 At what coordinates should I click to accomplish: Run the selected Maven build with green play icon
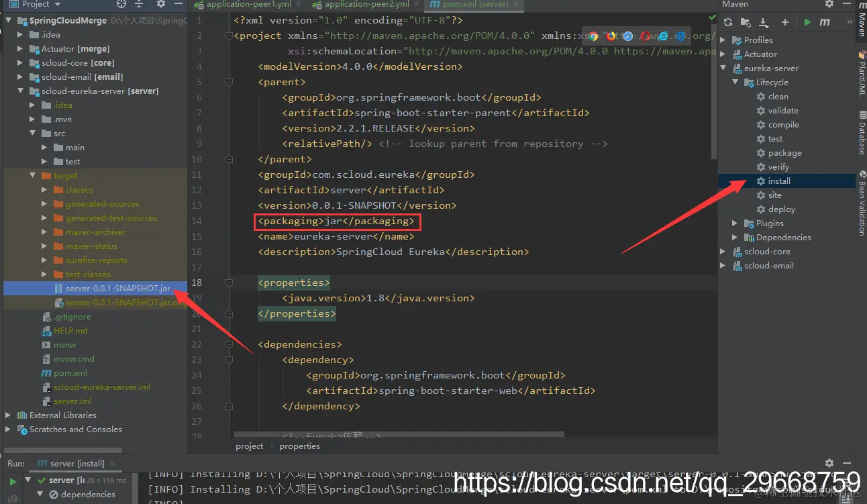pyautogui.click(x=807, y=22)
